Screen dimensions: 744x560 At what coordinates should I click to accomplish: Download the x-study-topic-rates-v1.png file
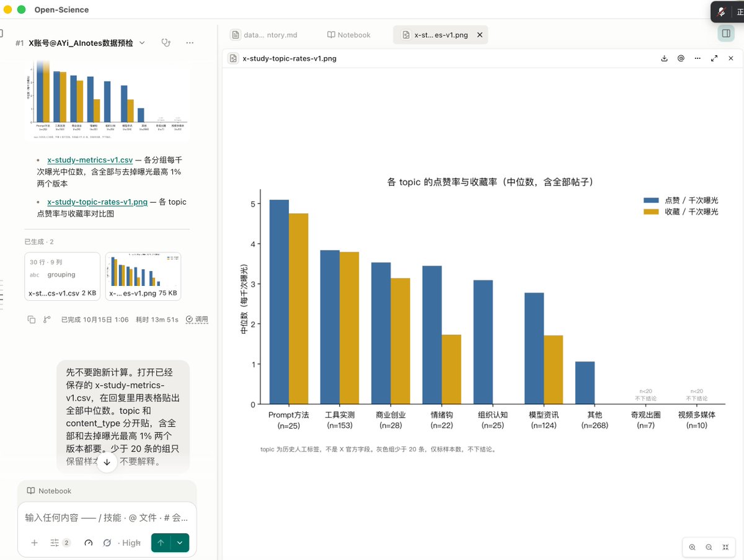coord(665,58)
